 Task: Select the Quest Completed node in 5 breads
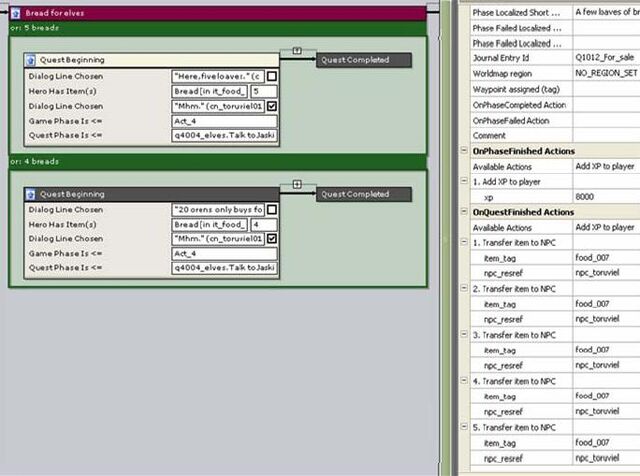[x=364, y=60]
